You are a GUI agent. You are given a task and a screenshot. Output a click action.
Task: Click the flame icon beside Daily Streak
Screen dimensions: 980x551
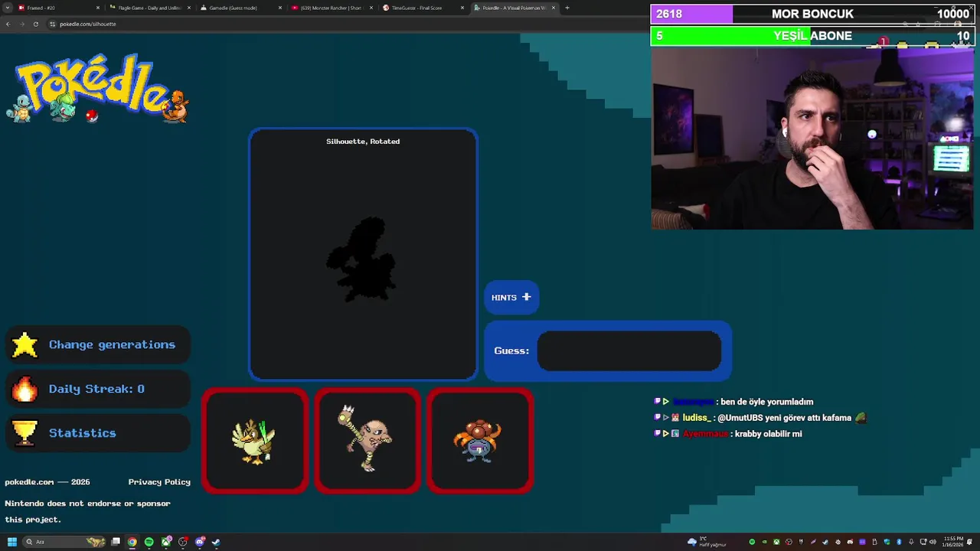point(24,389)
